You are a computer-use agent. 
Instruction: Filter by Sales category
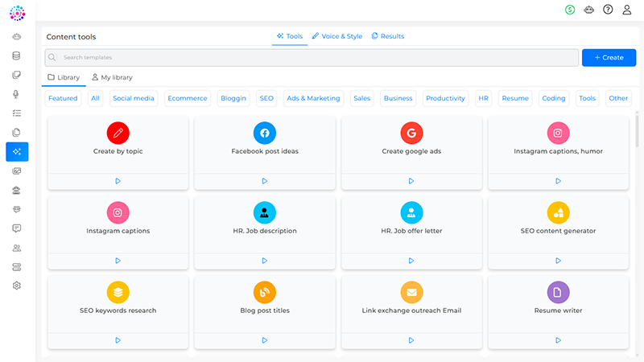pos(361,98)
